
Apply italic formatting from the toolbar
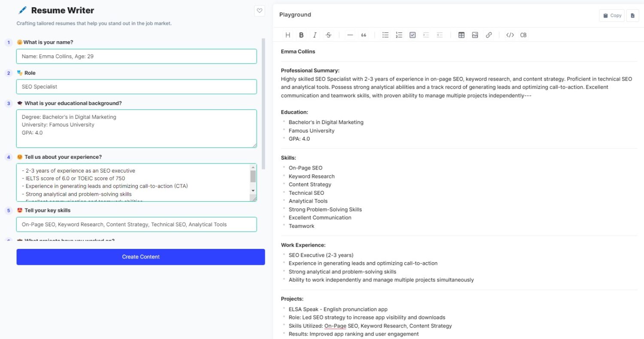click(x=315, y=35)
